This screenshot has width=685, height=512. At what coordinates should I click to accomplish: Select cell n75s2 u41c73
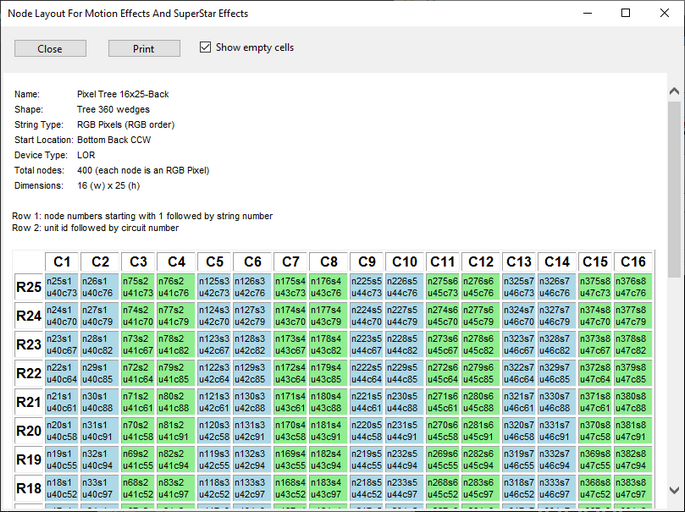click(x=138, y=287)
